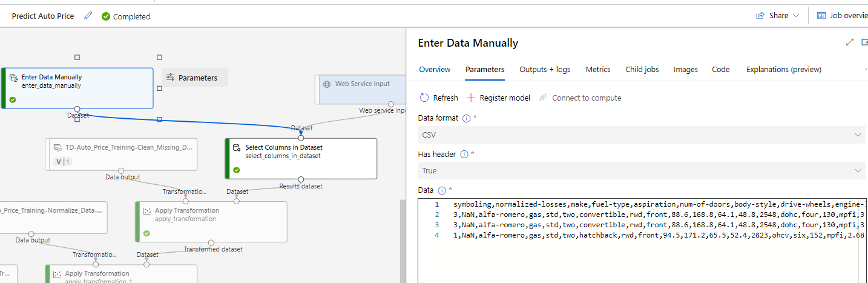Click the plus icon for Register model
This screenshot has height=283, width=868.
click(x=471, y=98)
